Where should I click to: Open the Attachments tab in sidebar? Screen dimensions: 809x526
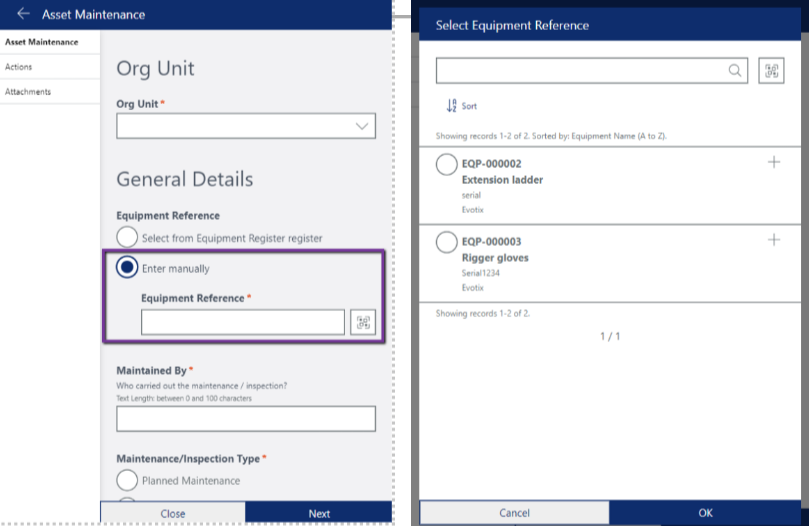coord(28,92)
